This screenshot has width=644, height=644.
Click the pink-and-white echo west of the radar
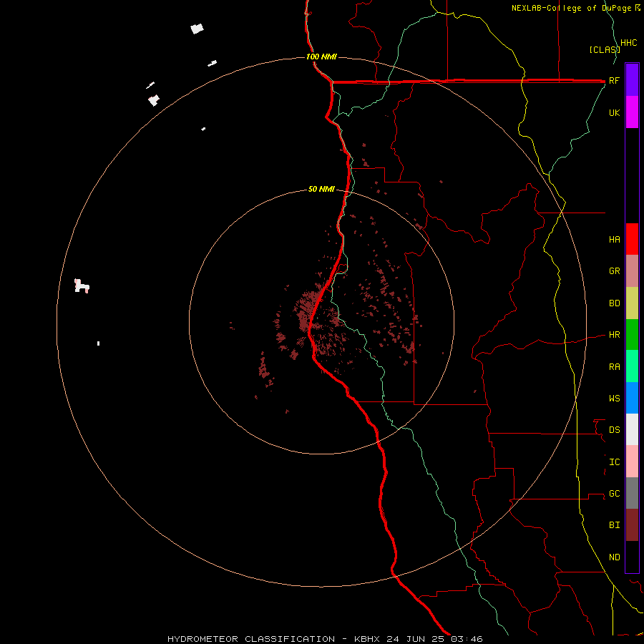coord(82,286)
